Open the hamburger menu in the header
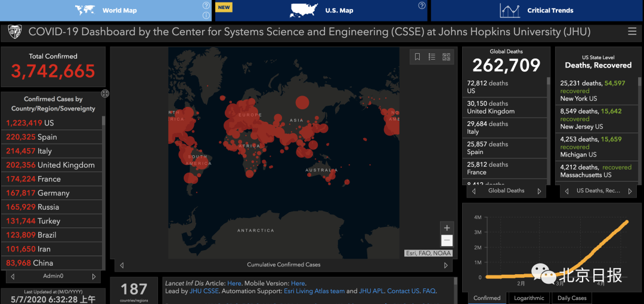Screen dimensions: 644x304 tap(632, 32)
